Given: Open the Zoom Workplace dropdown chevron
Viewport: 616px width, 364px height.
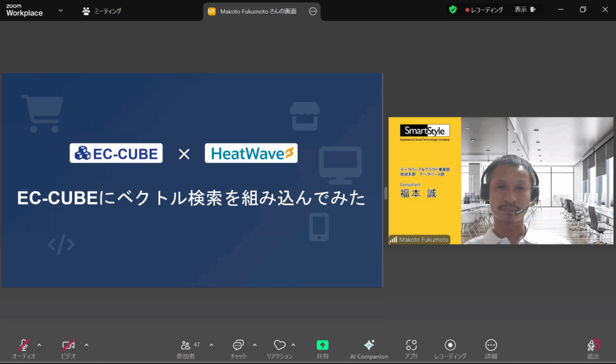Looking at the screenshot, I should click(x=61, y=11).
